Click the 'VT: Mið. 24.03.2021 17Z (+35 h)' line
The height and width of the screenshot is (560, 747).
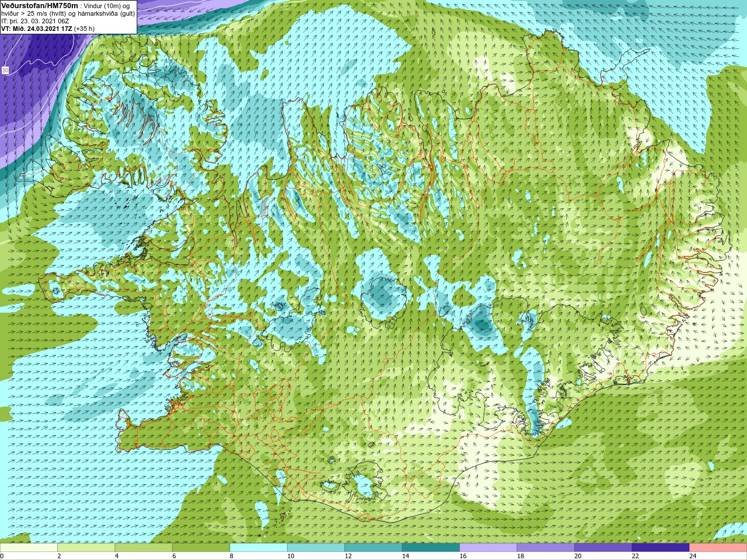tap(48, 29)
